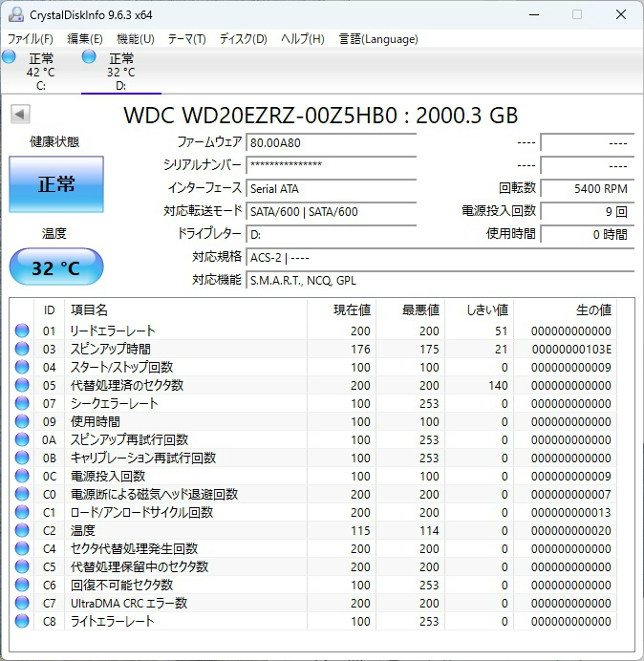The height and width of the screenshot is (661, 644).
Task: Click status orb for ID C0 row
Action: tap(22, 494)
